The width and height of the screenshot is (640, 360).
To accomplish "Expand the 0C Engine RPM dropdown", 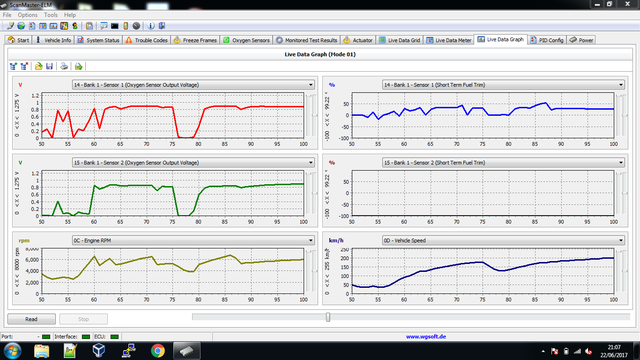I will (x=311, y=240).
